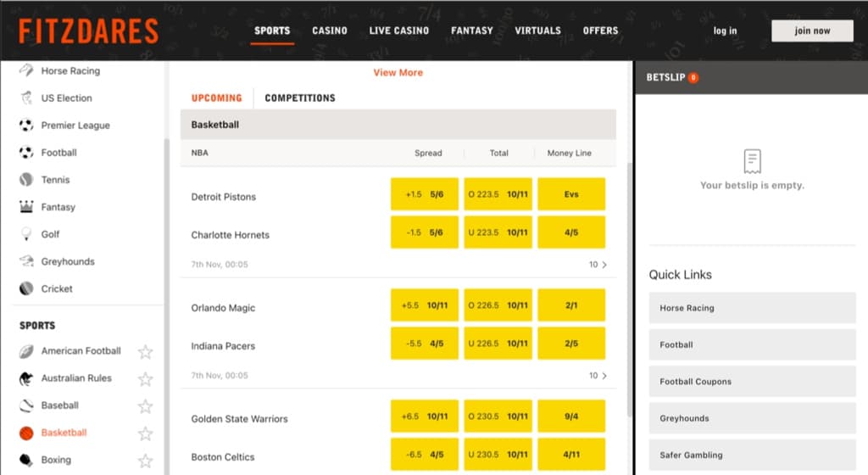Viewport: 868px width, 475px height.
Task: Open the Football quick link
Action: pyautogui.click(x=752, y=344)
